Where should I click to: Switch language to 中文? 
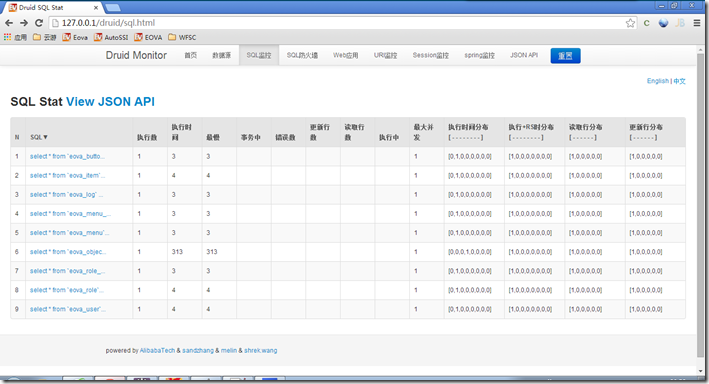[x=679, y=81]
